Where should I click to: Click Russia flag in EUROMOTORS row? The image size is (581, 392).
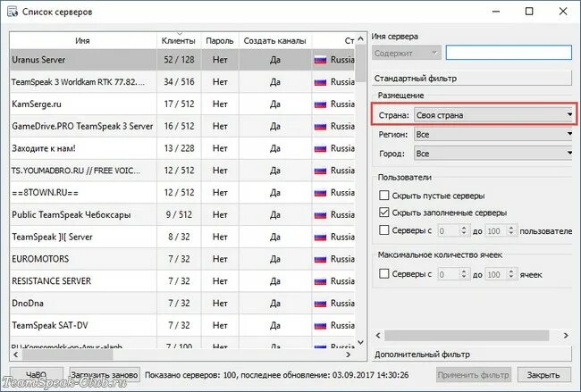click(320, 260)
